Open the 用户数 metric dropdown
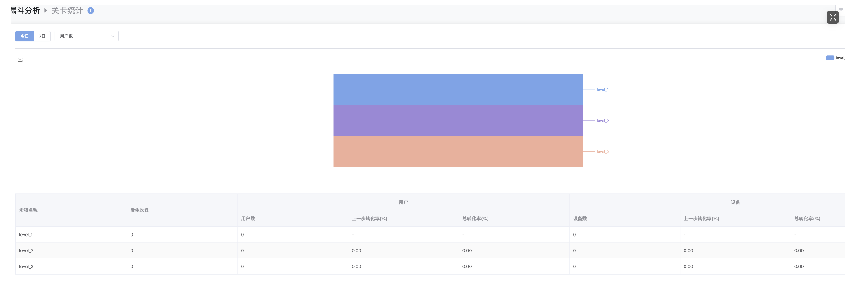Image resolution: width=868 pixels, height=291 pixels. click(87, 36)
